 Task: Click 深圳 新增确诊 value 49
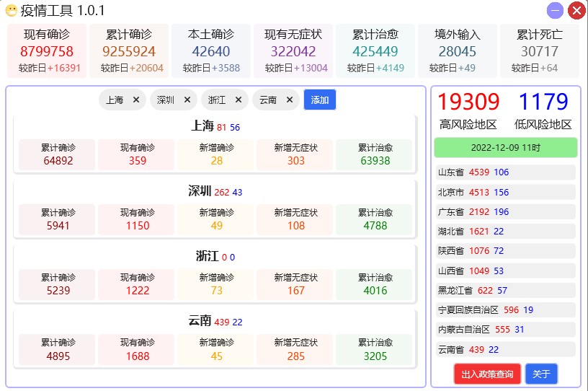pos(217,226)
